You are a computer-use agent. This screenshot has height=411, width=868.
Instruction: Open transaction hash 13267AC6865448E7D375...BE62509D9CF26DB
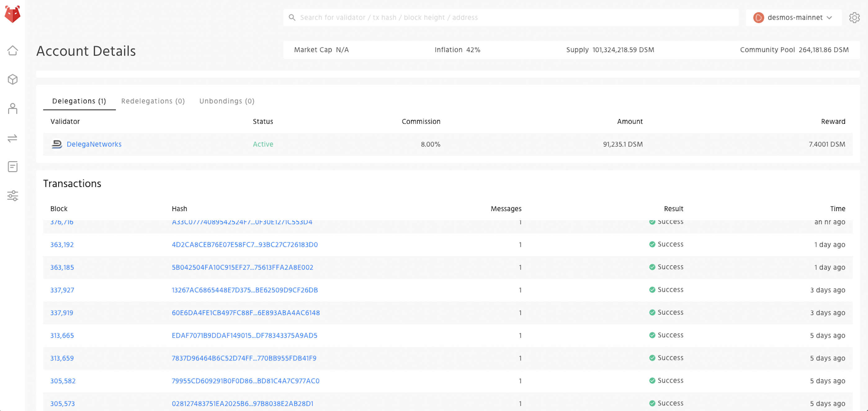(245, 290)
